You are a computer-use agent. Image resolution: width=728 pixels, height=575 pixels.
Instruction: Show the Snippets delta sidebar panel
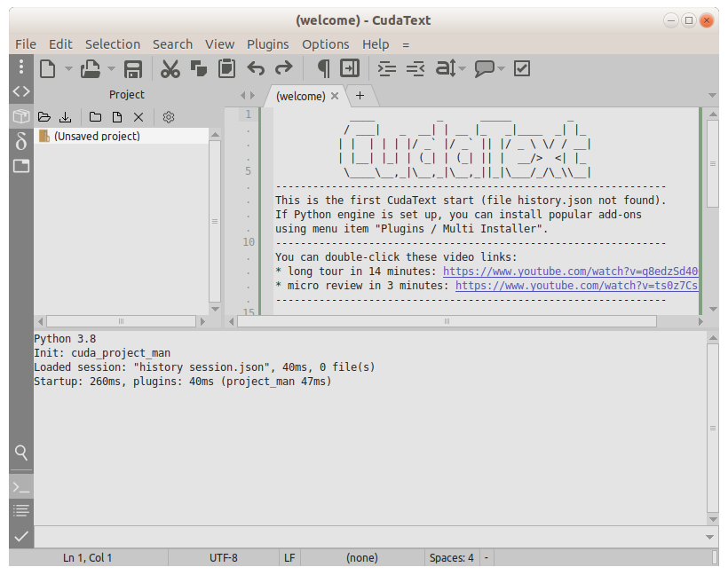[x=21, y=140]
